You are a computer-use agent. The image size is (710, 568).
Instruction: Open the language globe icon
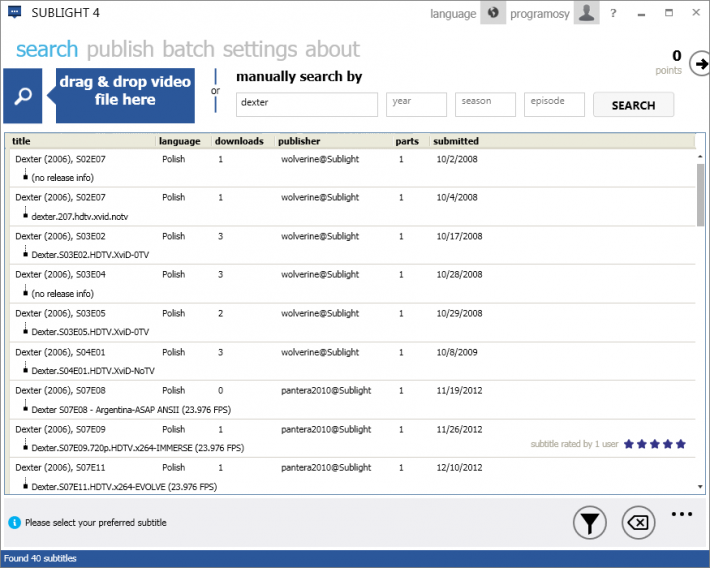click(493, 13)
